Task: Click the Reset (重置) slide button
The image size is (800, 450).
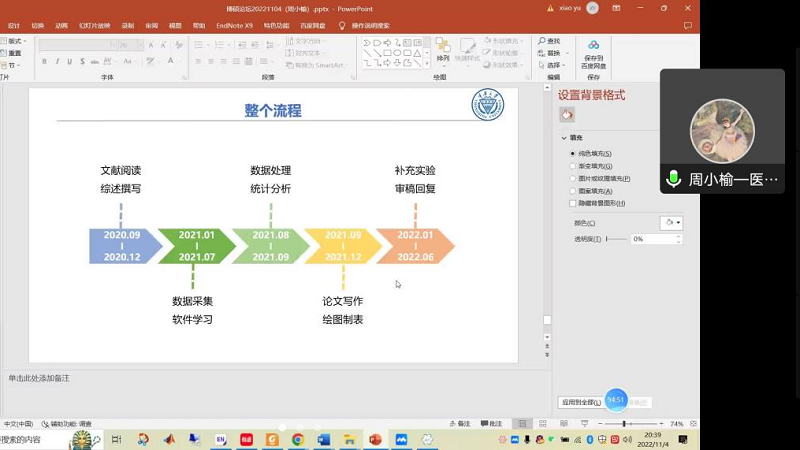Action: (12, 53)
